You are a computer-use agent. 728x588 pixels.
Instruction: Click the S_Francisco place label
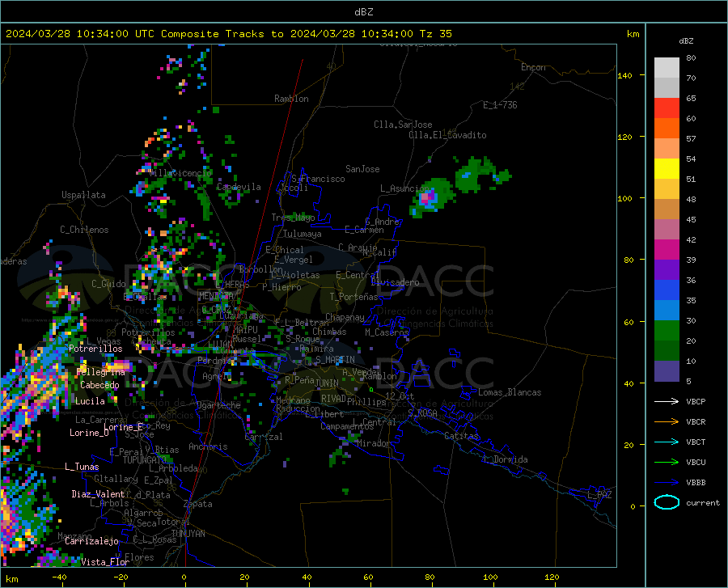click(318, 179)
